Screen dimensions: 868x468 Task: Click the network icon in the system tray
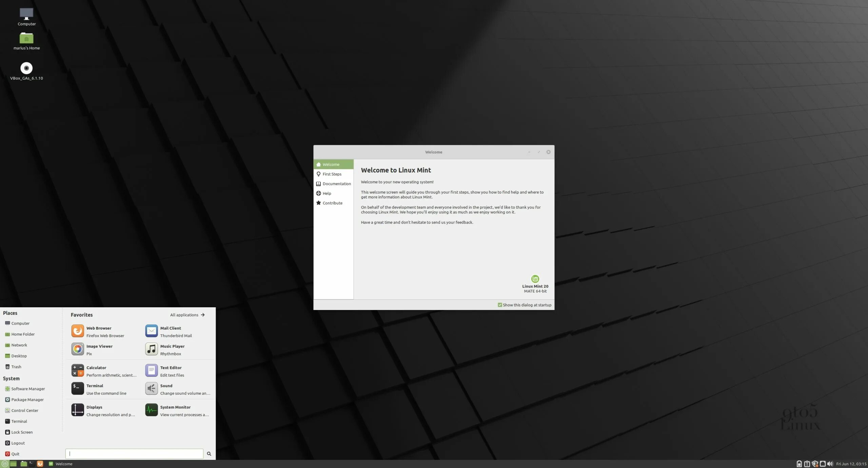[823, 464]
